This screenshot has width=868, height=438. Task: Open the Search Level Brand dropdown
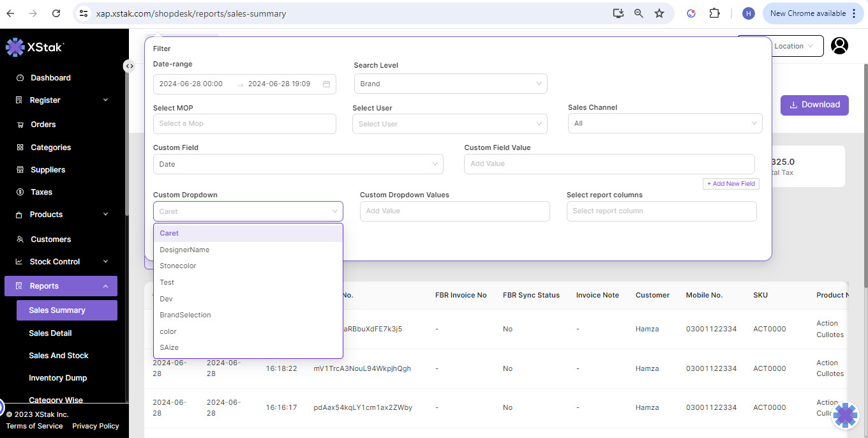click(x=450, y=84)
